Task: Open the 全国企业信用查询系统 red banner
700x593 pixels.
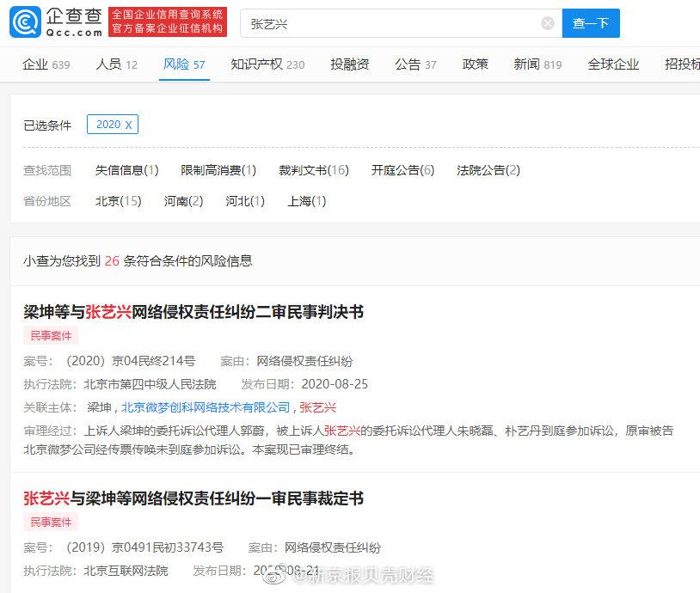Action: point(168,21)
